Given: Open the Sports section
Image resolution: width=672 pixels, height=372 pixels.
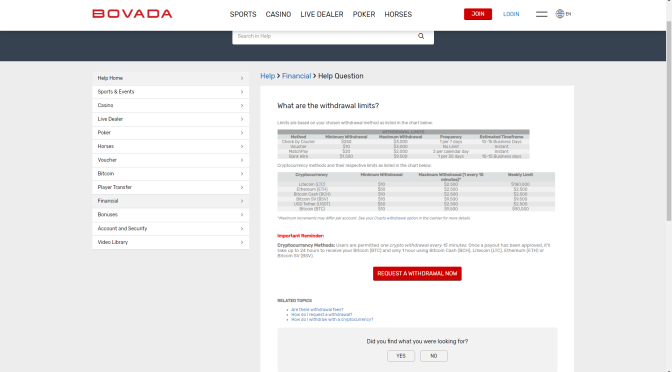Looking at the screenshot, I should pyautogui.click(x=243, y=14).
